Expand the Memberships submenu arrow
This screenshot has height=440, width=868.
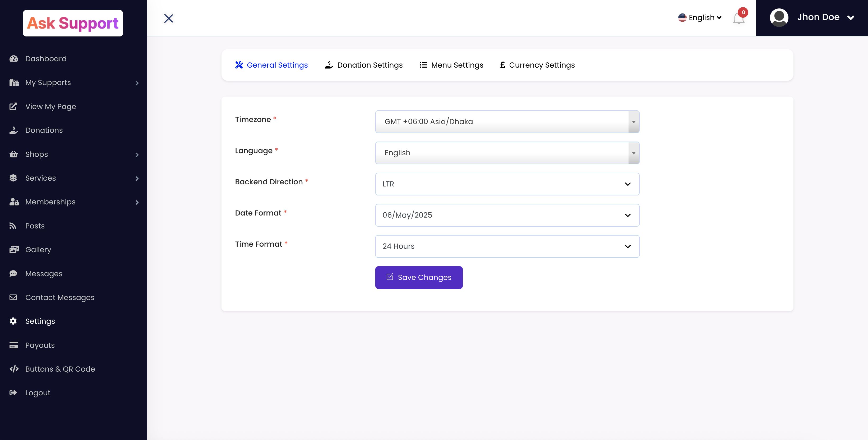137,202
